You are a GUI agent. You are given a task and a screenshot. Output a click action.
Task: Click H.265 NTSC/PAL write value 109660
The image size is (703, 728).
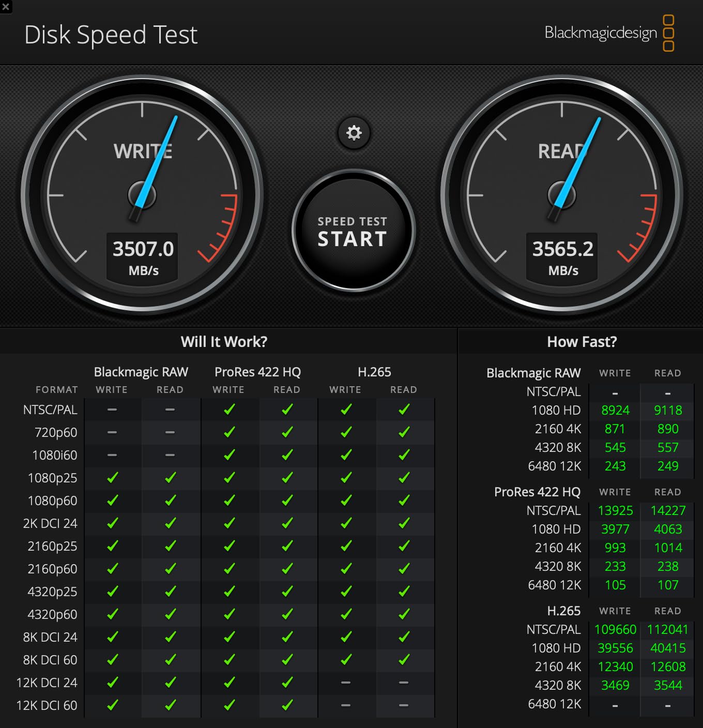click(615, 630)
